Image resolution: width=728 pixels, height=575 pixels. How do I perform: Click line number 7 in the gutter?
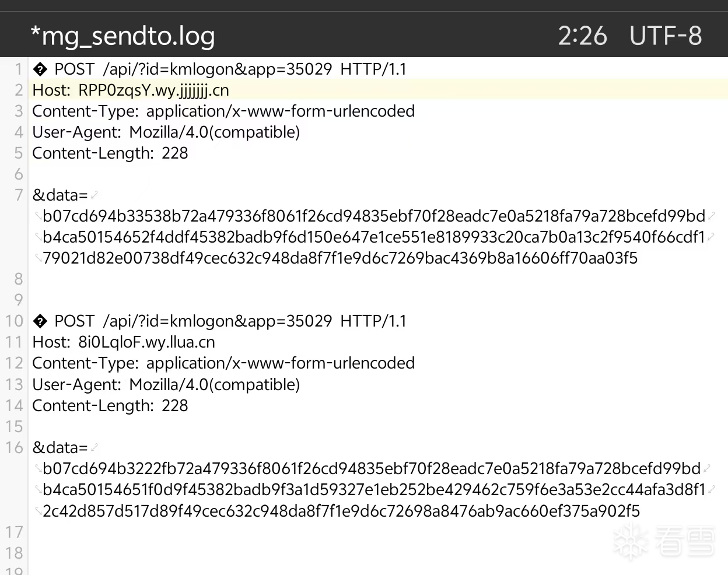point(19,195)
